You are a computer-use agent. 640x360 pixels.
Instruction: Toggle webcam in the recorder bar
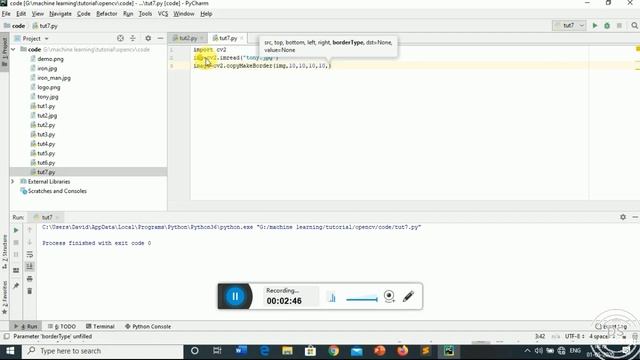[389, 296]
